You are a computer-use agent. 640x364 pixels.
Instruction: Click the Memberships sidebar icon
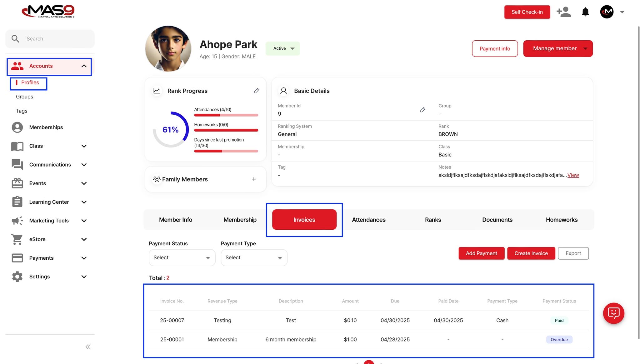(17, 127)
